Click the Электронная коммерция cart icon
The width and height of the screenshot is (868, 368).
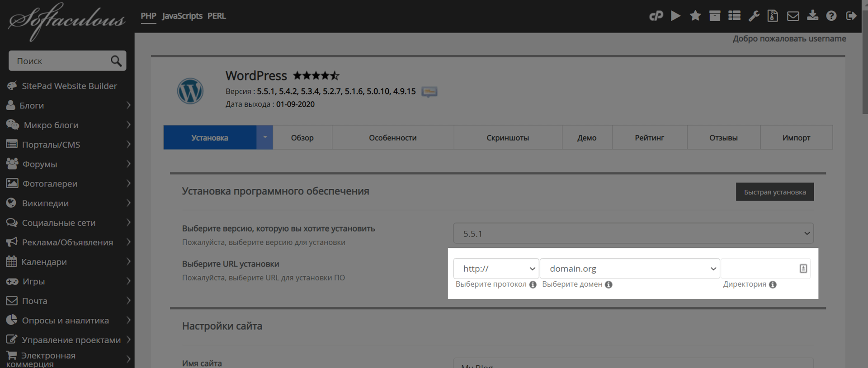[11, 355]
